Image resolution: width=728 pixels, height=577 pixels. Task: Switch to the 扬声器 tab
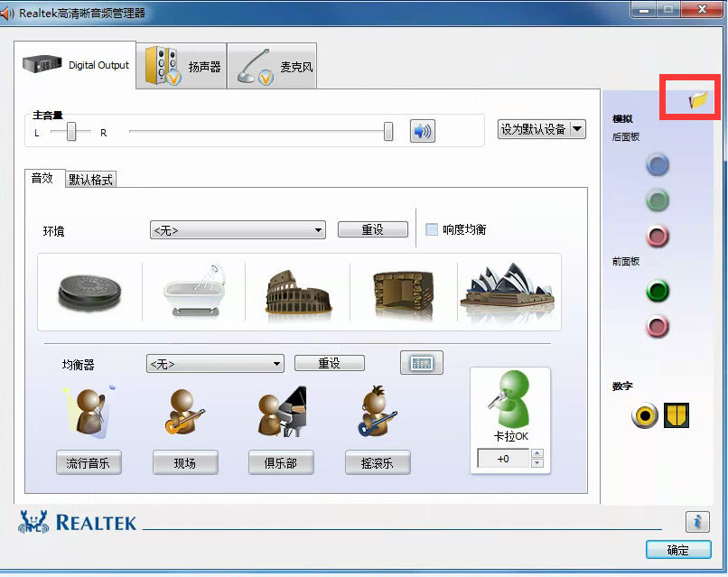click(182, 67)
